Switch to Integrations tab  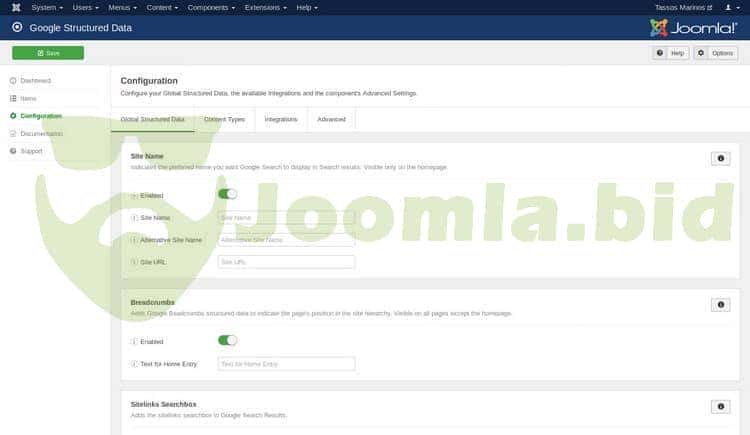[281, 119]
